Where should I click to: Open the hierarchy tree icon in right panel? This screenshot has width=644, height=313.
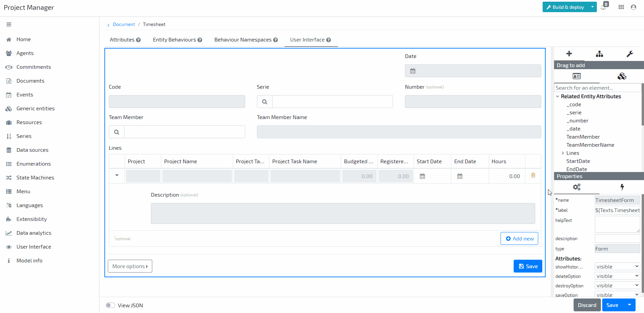pyautogui.click(x=599, y=54)
